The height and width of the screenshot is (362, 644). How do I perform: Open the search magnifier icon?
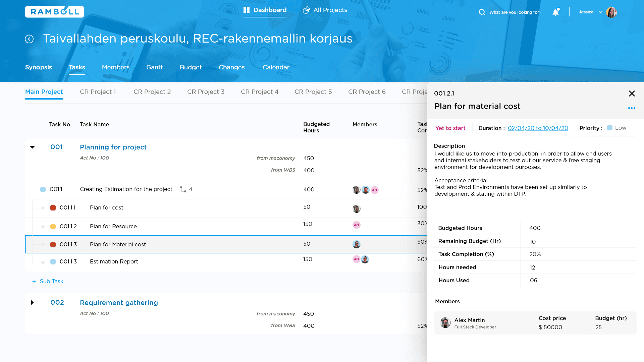click(482, 12)
